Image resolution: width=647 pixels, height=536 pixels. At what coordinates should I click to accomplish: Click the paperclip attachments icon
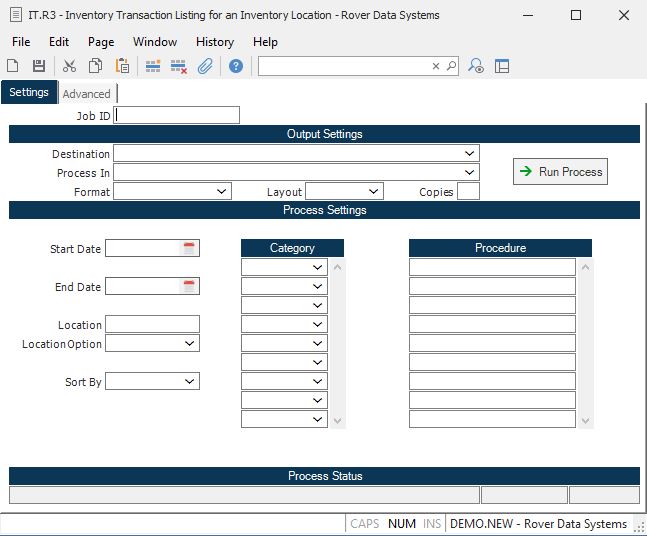pyautogui.click(x=205, y=66)
